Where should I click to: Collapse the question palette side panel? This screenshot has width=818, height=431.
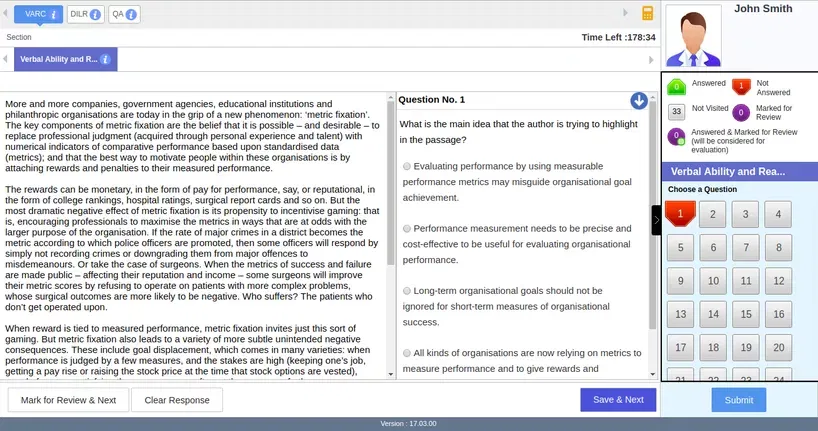[x=656, y=220]
